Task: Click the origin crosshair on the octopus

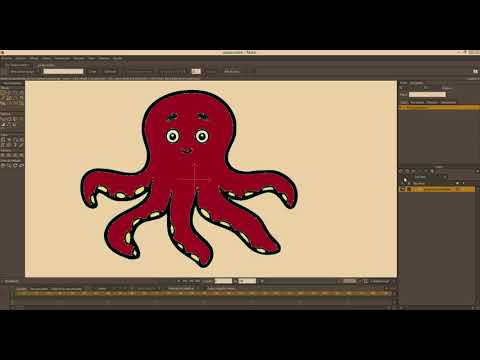Action: [x=195, y=179]
